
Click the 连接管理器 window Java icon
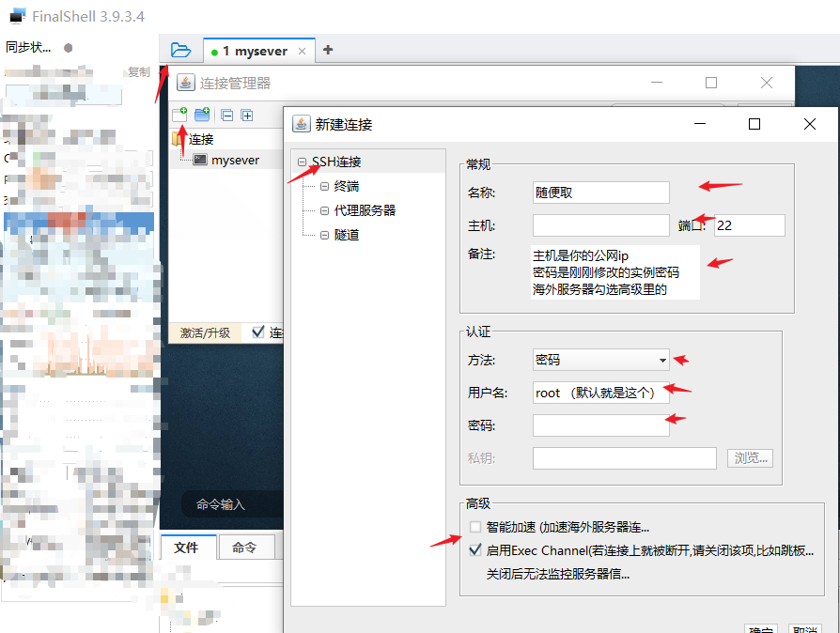[x=186, y=83]
